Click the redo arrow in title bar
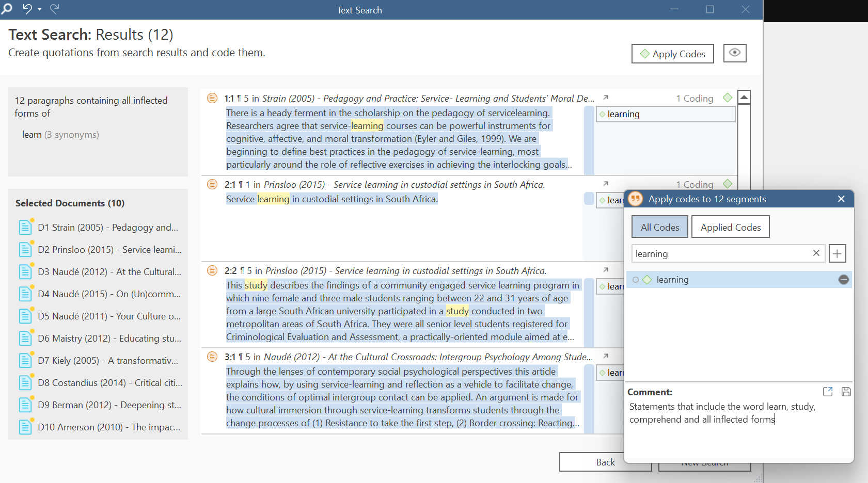 coord(55,9)
